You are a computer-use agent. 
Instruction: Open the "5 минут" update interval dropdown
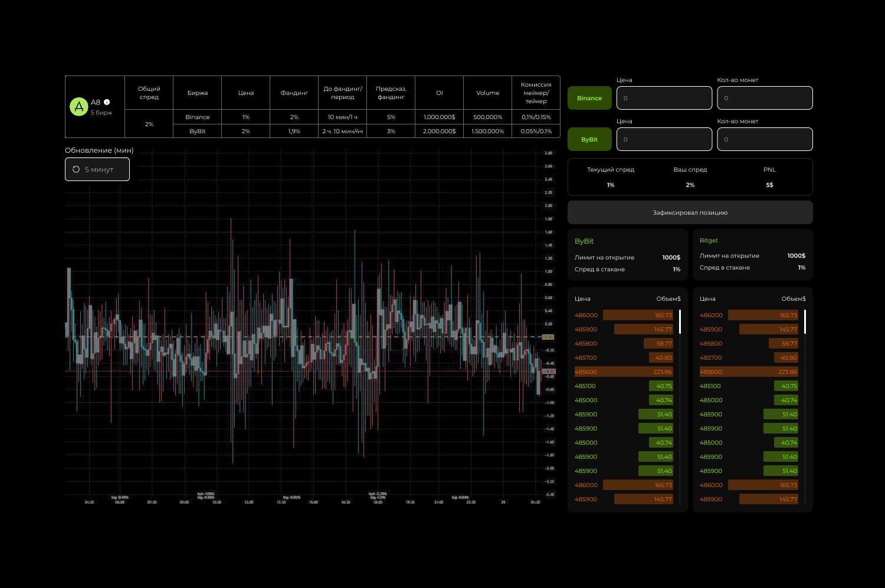tap(97, 169)
